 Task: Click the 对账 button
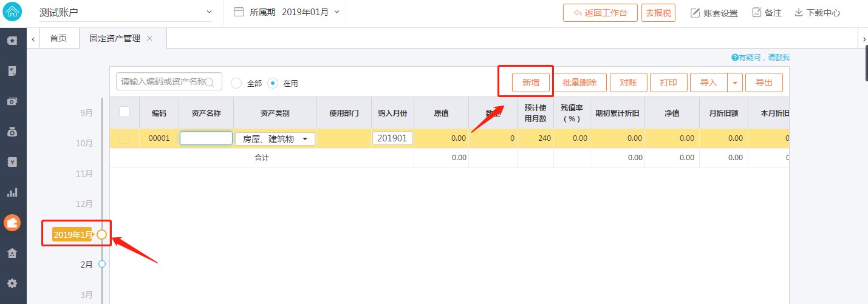[628, 83]
